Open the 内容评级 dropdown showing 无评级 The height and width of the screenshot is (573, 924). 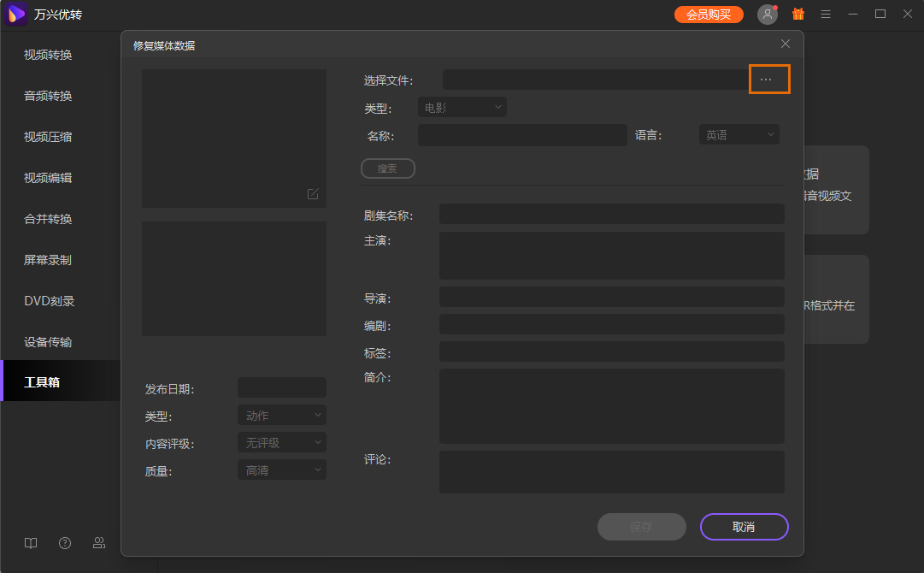point(281,443)
